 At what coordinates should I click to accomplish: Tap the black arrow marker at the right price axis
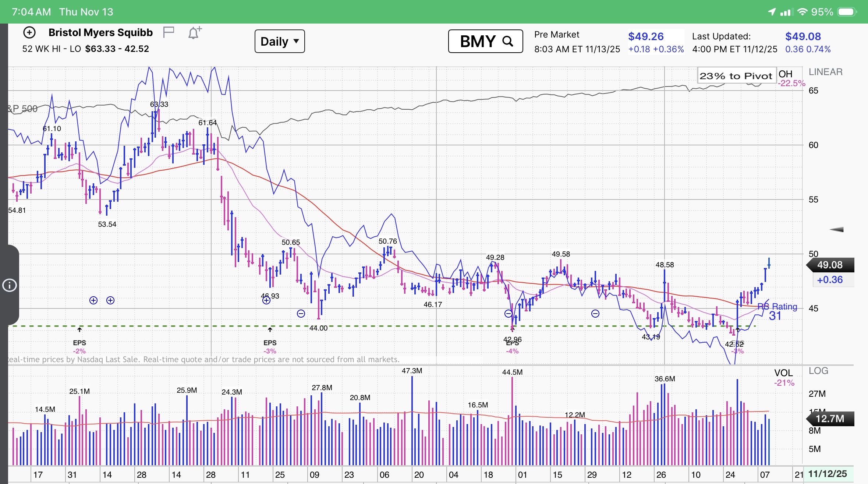click(837, 229)
